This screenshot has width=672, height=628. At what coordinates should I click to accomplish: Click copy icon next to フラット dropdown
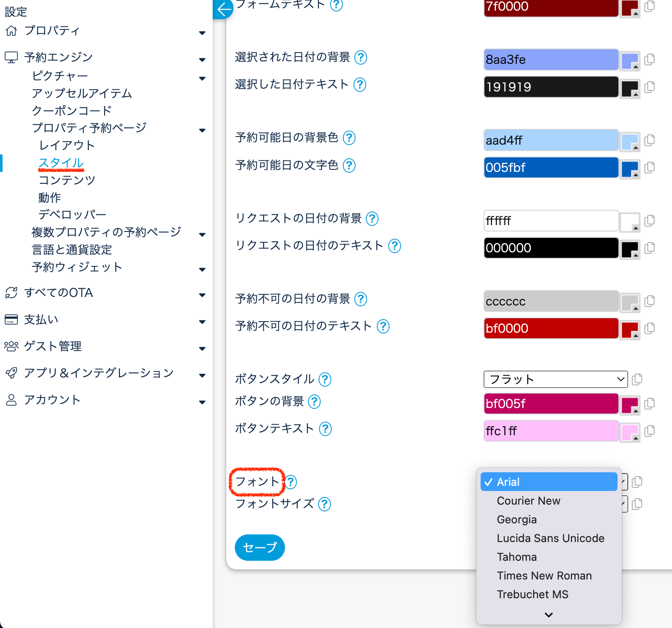point(637,379)
